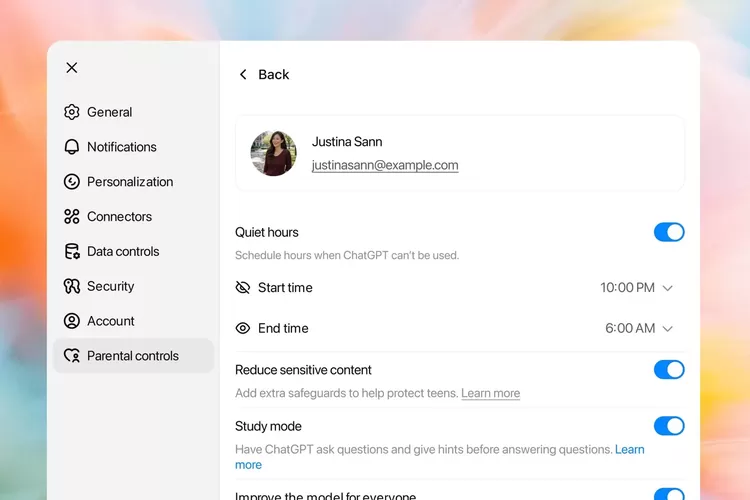The width and height of the screenshot is (750, 500).
Task: Click the eye icon beside End time
Action: pos(243,328)
